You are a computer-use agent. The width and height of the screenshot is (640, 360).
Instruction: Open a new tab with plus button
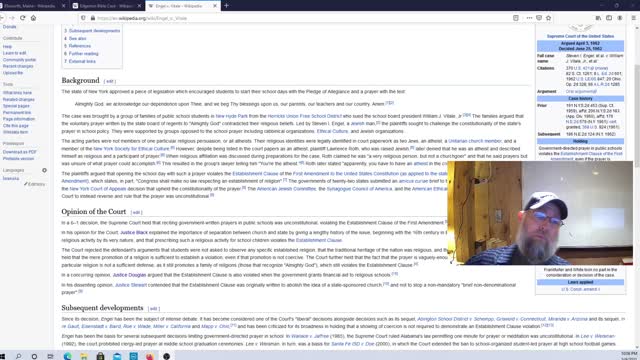click(227, 6)
